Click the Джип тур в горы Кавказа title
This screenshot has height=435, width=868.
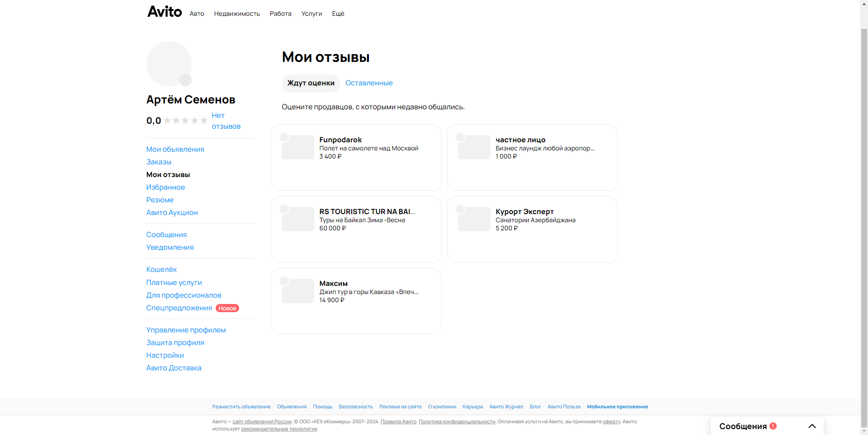[369, 292]
